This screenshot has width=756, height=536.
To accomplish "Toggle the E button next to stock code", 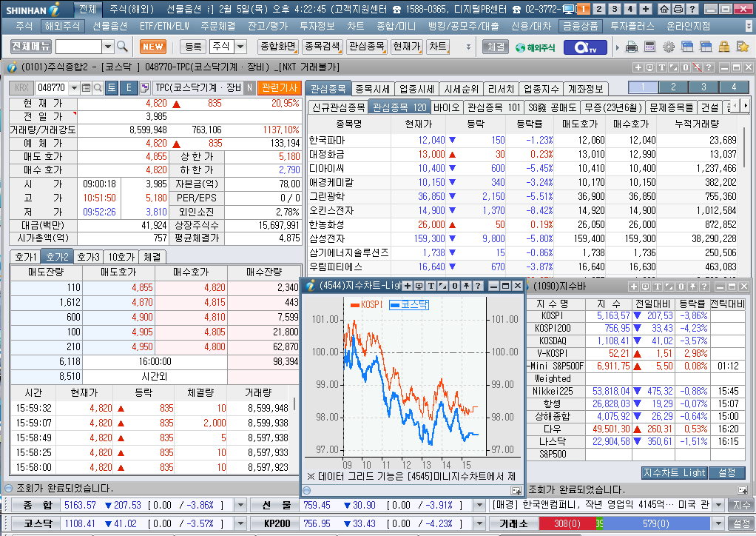I will click(x=129, y=88).
